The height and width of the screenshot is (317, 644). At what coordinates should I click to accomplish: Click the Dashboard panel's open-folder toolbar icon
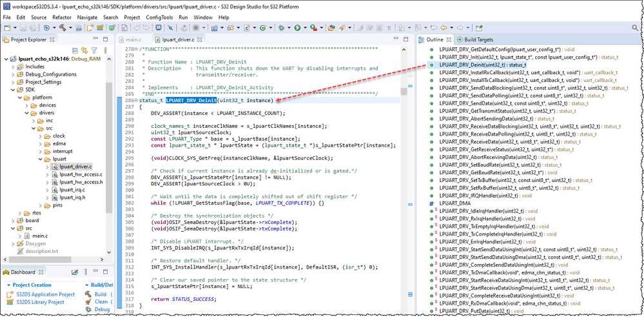pyautogui.click(x=74, y=272)
